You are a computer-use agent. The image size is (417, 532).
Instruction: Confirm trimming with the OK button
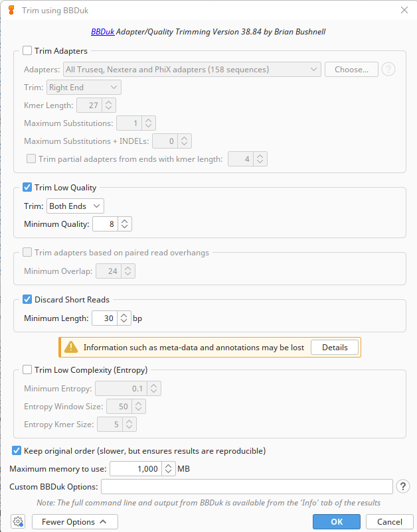point(337,522)
